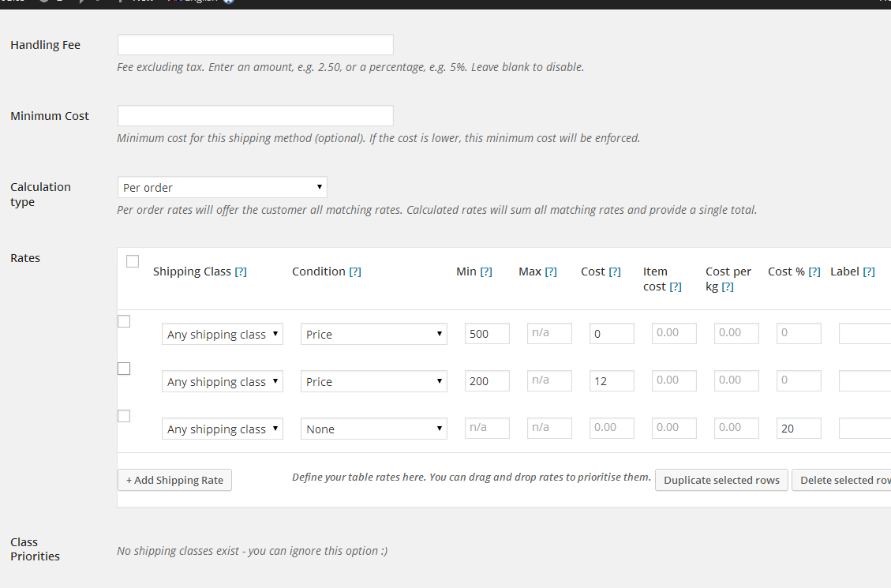Open the help tip beside Min

[486, 272]
